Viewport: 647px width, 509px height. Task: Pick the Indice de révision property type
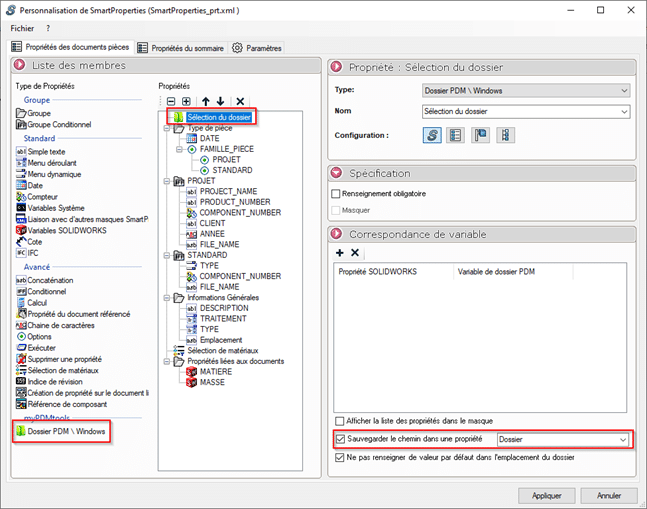tap(49, 382)
